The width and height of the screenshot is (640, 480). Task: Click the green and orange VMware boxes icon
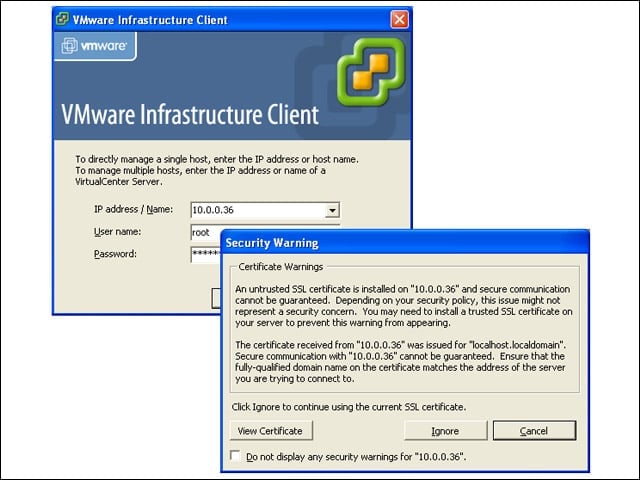371,71
